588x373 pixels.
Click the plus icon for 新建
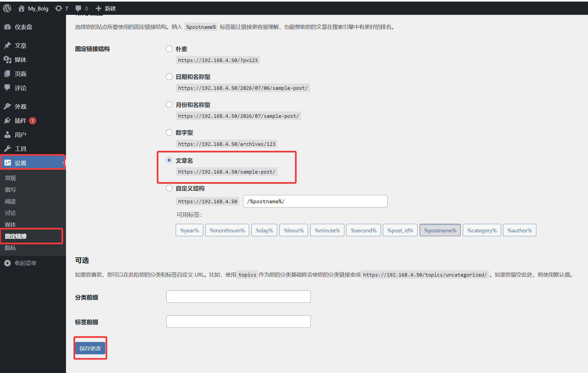tap(98, 9)
